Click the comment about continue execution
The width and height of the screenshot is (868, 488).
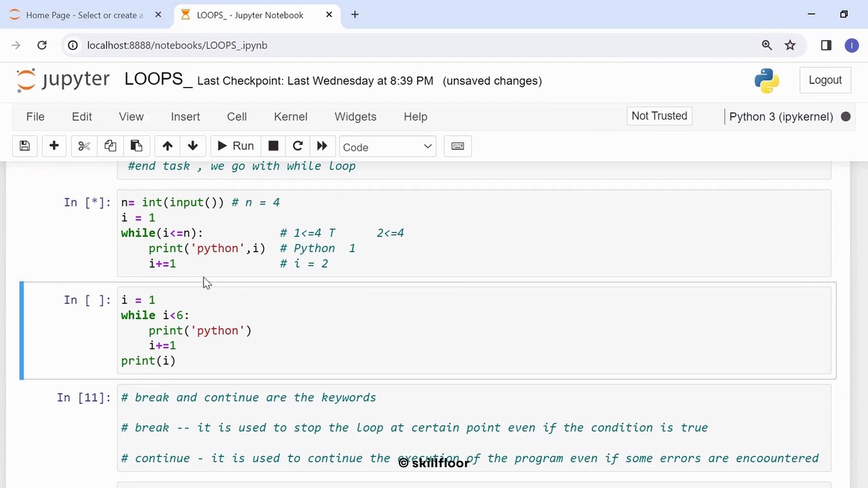pos(470,458)
